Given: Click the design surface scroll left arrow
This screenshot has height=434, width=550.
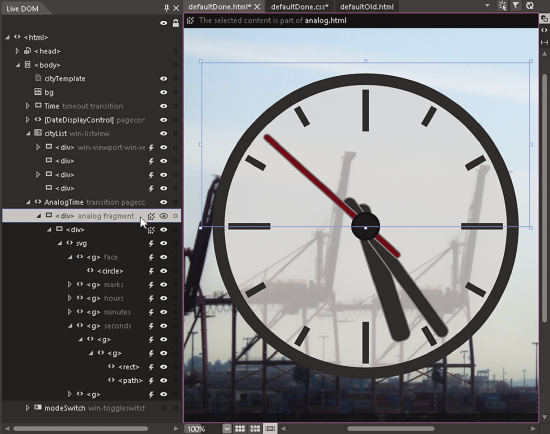Looking at the screenshot, I should pos(283,428).
